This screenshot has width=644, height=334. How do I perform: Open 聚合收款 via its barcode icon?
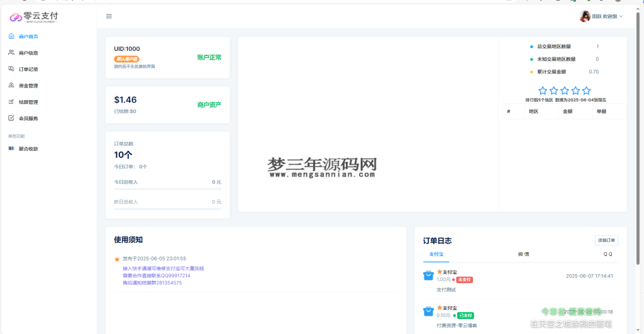tap(11, 148)
